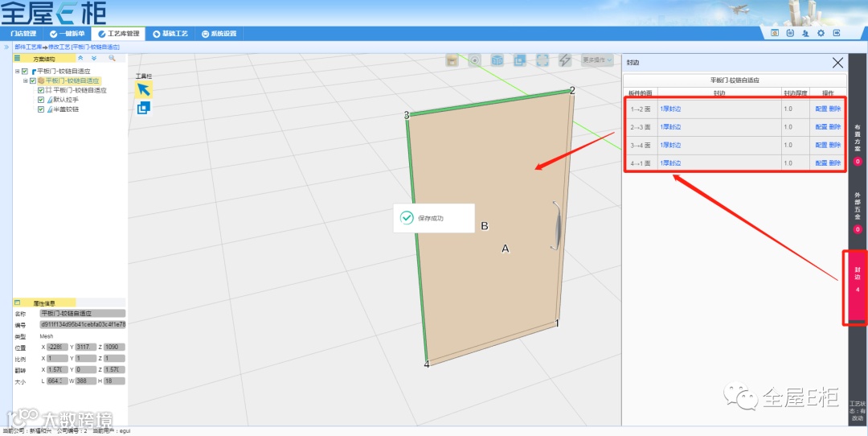The image size is (868, 436).
Task: Click the 大小 L value field
Action: coord(58,381)
